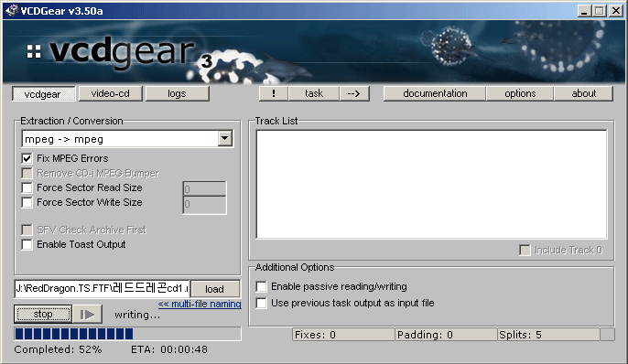Enable passive reading/writing option
The height and width of the screenshot is (364, 628).
coord(261,286)
